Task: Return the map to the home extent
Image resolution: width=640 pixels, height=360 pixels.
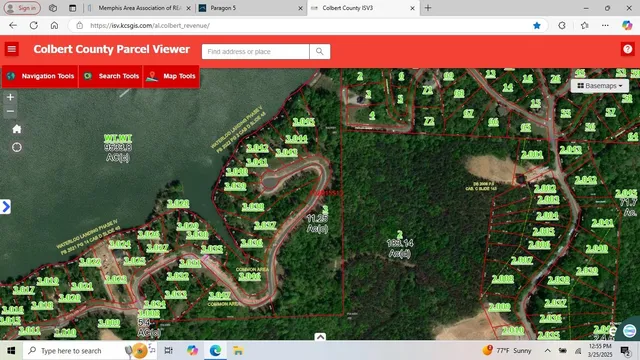Action: (17, 129)
